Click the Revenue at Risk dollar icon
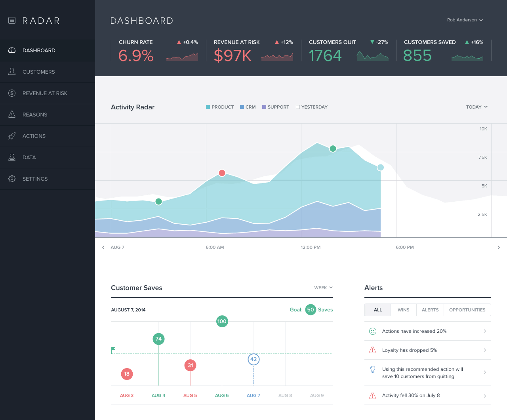The image size is (507, 420). [12, 93]
